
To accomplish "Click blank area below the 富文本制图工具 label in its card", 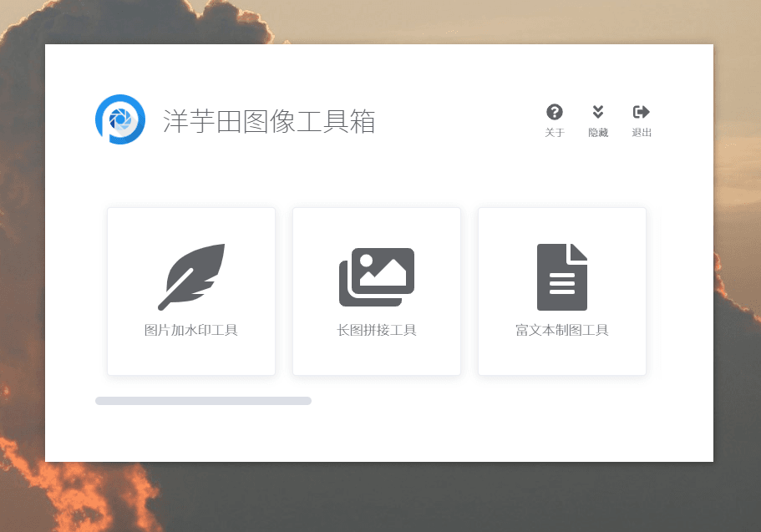I will click(562, 357).
